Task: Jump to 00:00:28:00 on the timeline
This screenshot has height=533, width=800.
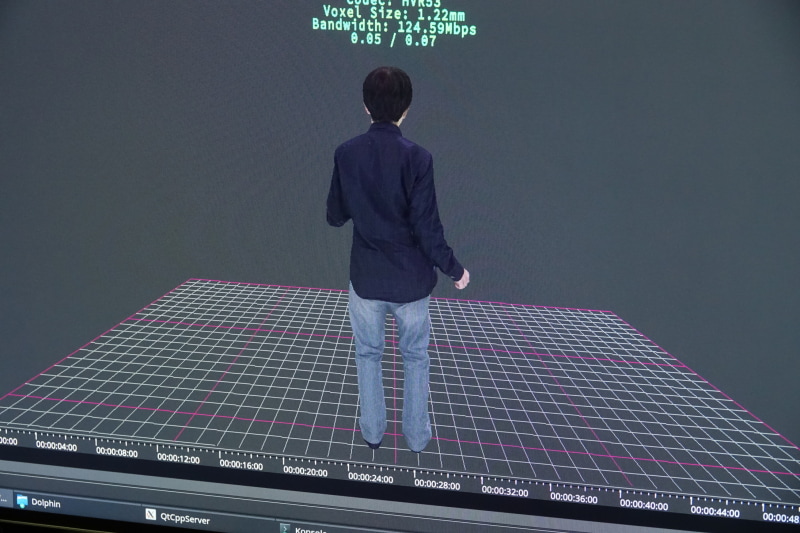Action: (437, 485)
